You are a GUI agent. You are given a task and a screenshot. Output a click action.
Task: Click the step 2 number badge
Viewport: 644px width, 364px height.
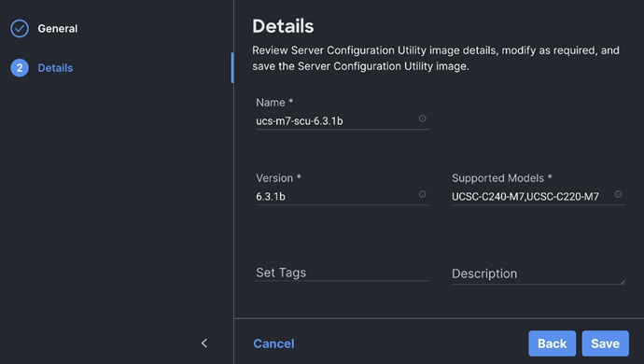[x=20, y=68]
